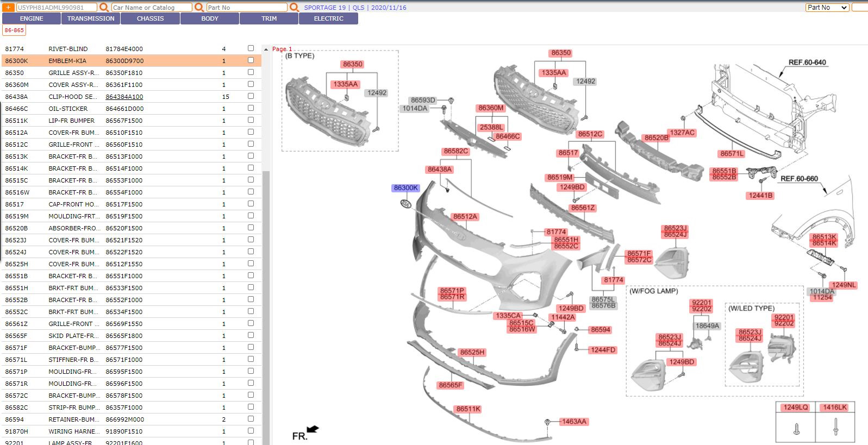This screenshot has width=868, height=445.
Task: Switch to the ELECTRIC category tab
Action: tap(328, 18)
